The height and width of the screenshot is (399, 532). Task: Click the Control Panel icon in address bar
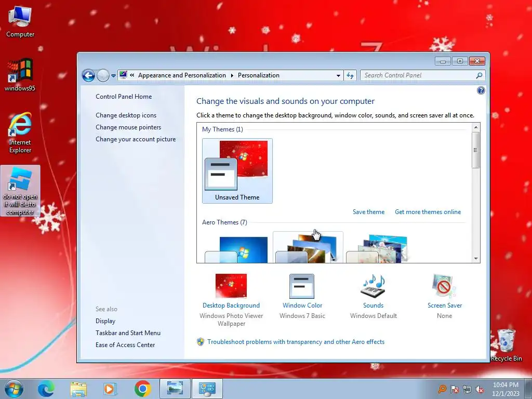(x=123, y=75)
